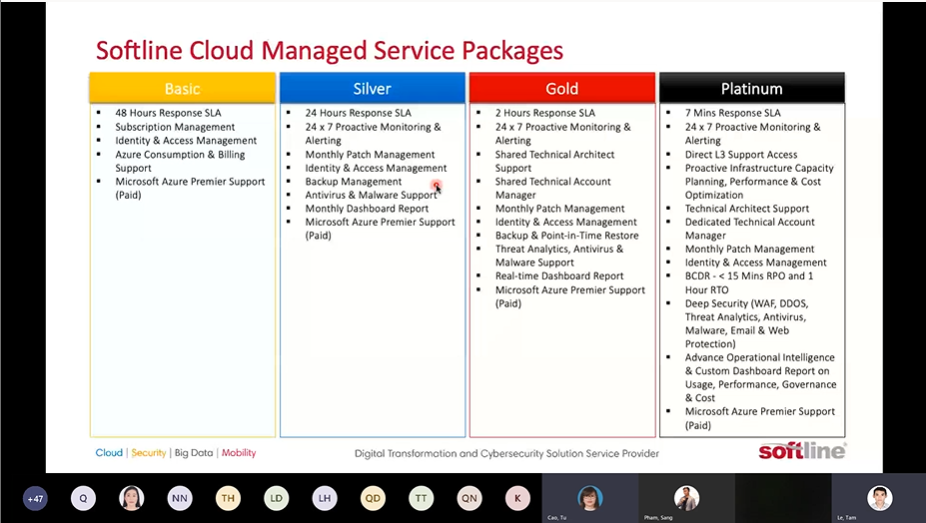Viewport: 926px width, 523px height.
Task: Click Platinum column 'Monthly Patch Management'
Action: pos(749,249)
